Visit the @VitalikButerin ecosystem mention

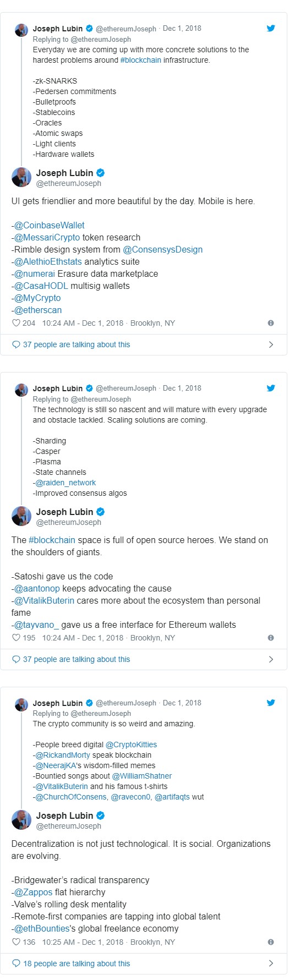44,600
